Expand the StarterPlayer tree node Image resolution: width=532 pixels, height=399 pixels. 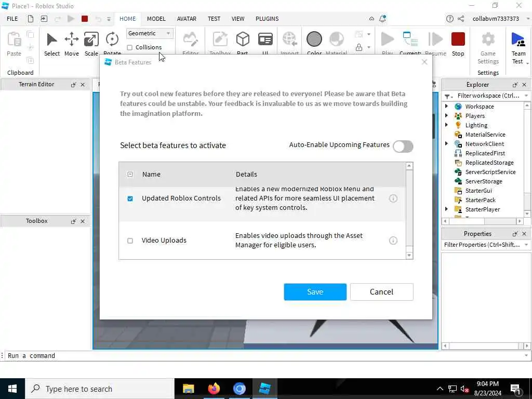click(x=446, y=209)
